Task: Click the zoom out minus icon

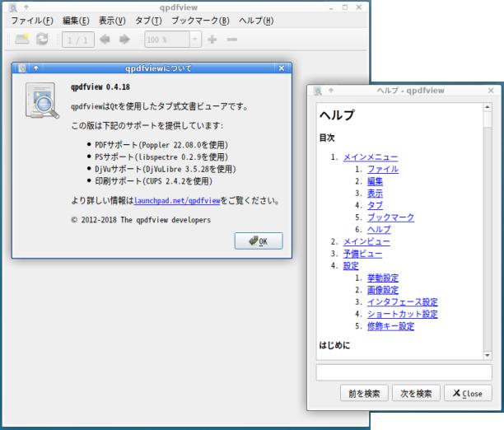Action: point(231,40)
